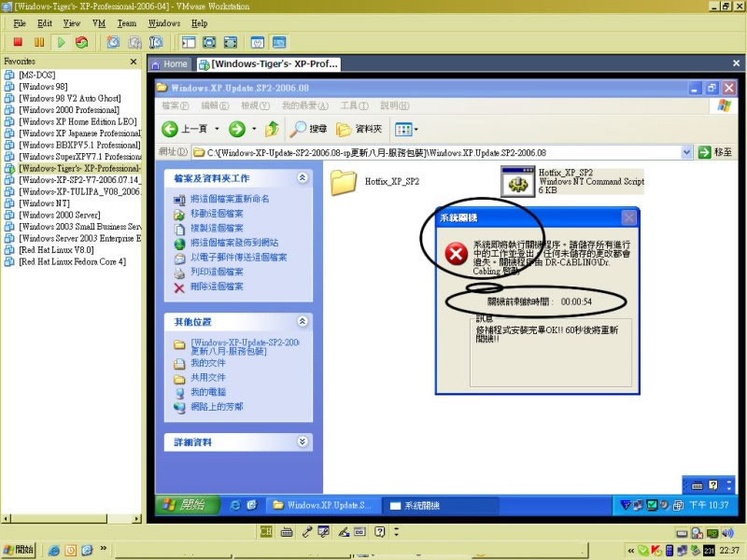Image resolution: width=747 pixels, height=560 pixels.
Task: Select [Red Hat Linux V8.0] favorite
Action: (x=56, y=249)
